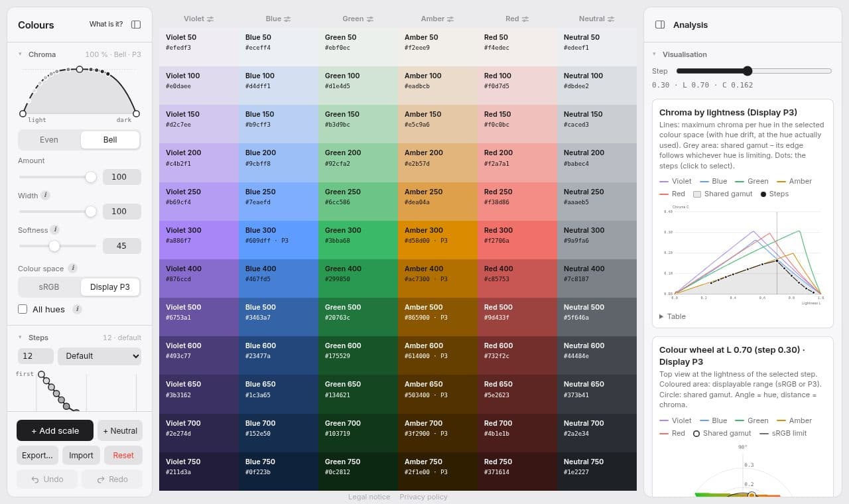
Task: Open the Default steps preset dropdown
Action: pyautogui.click(x=99, y=356)
